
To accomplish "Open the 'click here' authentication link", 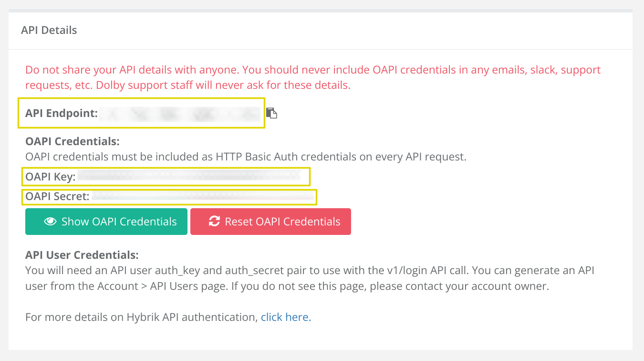I will pos(286,317).
